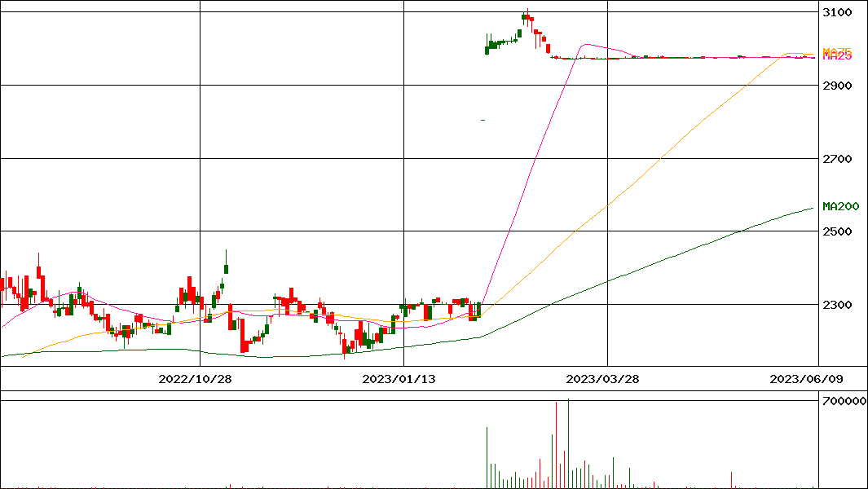
Task: Click the 2500 price axis label
Action: (x=837, y=231)
